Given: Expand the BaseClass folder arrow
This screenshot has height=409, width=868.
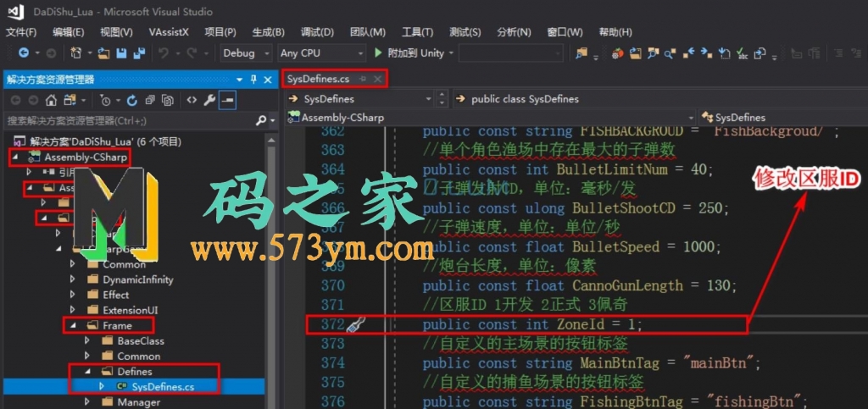Looking at the screenshot, I should point(87,341).
